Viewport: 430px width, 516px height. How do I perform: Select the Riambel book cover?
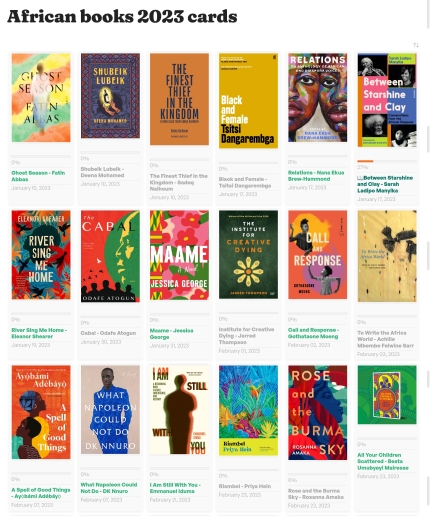pyautogui.click(x=248, y=410)
